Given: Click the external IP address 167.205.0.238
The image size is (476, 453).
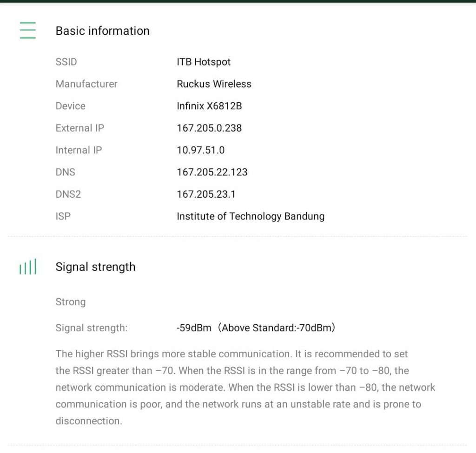Looking at the screenshot, I should (x=209, y=128).
